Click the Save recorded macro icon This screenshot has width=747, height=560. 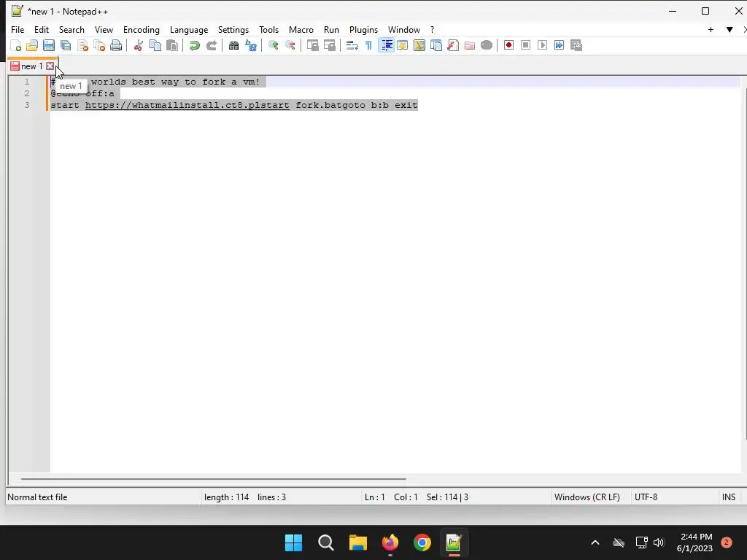[x=576, y=45]
